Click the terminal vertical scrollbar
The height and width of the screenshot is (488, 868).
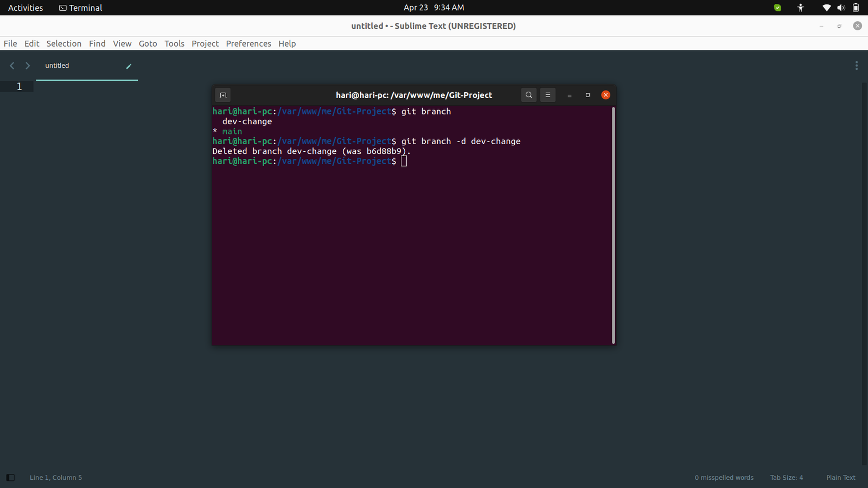pos(613,225)
